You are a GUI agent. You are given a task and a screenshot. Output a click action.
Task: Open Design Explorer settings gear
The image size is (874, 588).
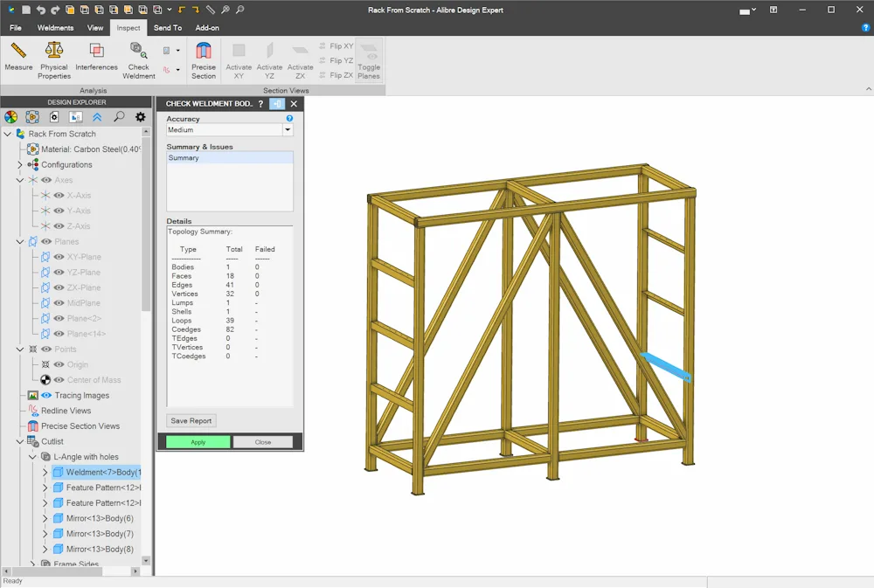pos(141,116)
